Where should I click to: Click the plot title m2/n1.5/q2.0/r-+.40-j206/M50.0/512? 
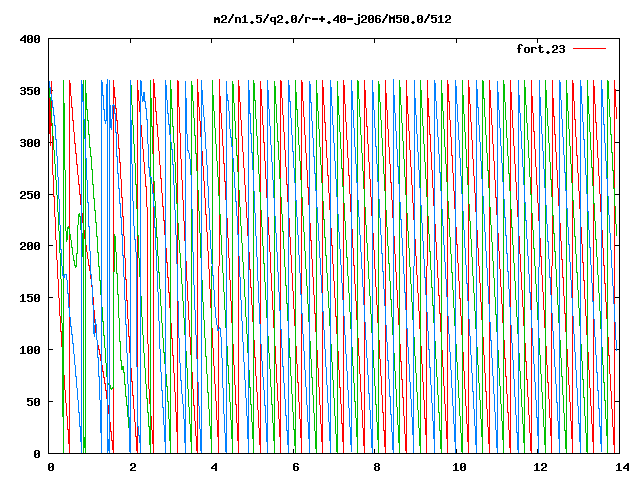(333, 19)
